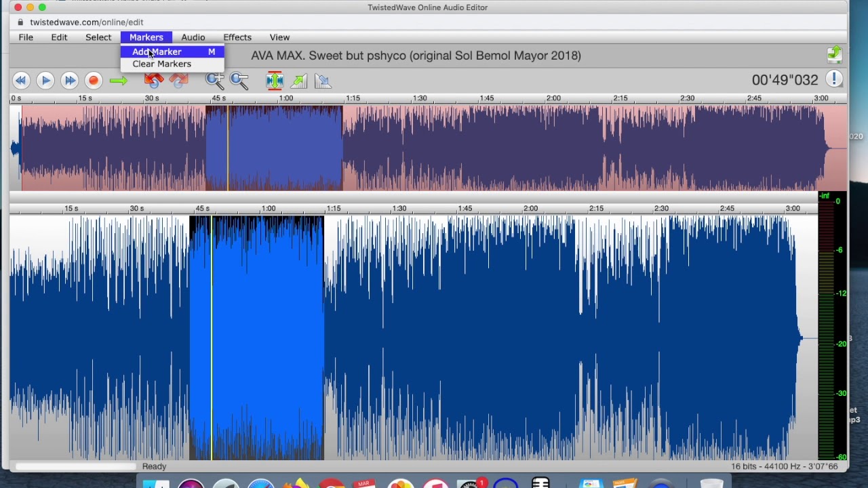Apply fade in using the toolbar icon
Image resolution: width=868 pixels, height=488 pixels.
(x=299, y=81)
